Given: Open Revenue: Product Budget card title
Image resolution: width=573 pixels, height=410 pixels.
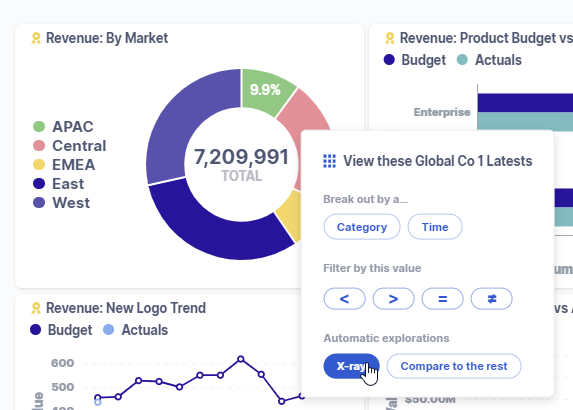Looking at the screenshot, I should coord(486,38).
